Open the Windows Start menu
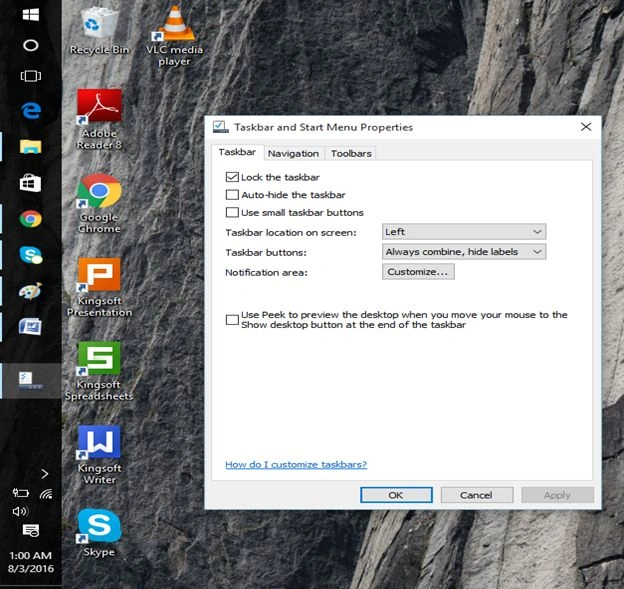The image size is (624, 589). pos(31,15)
